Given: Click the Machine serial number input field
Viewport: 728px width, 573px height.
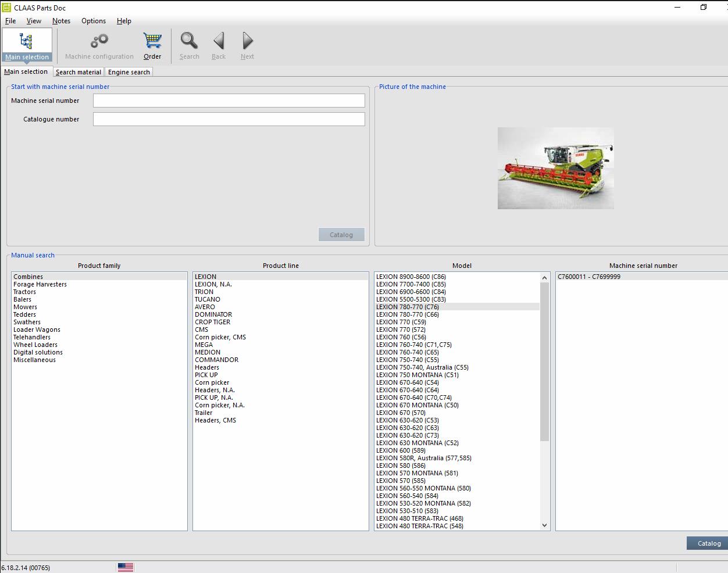Looking at the screenshot, I should coord(229,100).
